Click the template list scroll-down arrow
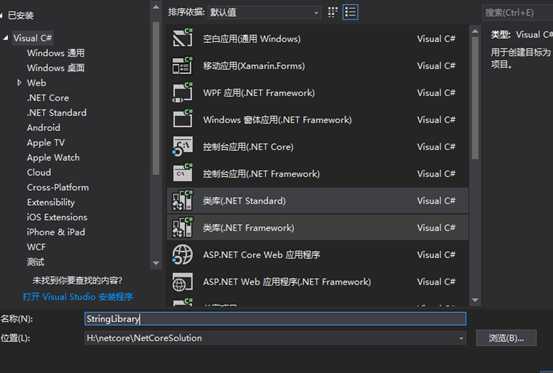This screenshot has width=553, height=373. pyautogui.click(x=475, y=300)
